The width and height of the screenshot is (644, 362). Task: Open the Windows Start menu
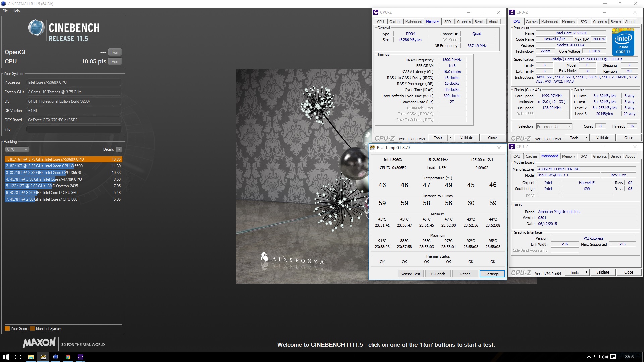click(6, 357)
